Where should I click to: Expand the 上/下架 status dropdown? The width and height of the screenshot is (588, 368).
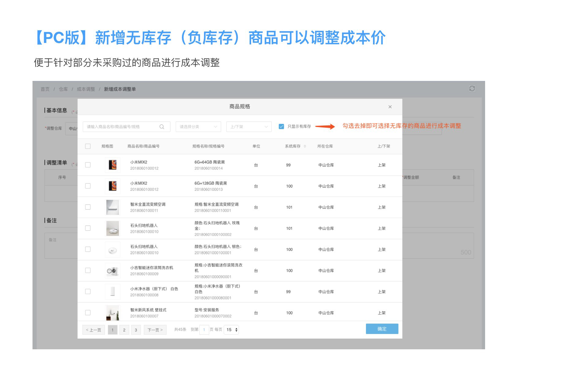(249, 127)
